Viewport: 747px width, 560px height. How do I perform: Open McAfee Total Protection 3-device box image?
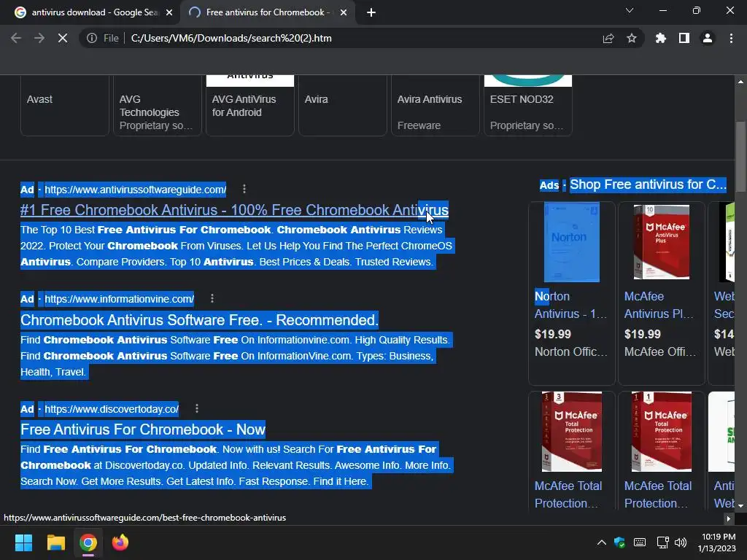[x=572, y=432]
